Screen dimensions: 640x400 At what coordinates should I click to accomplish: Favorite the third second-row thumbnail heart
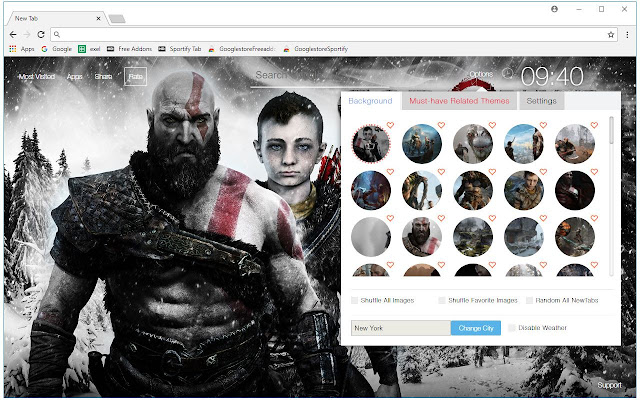click(x=492, y=172)
